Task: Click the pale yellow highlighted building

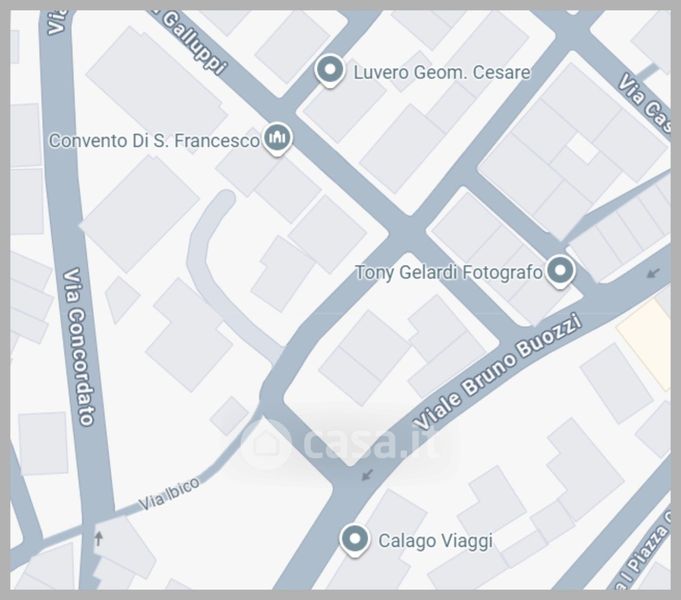Action: (645, 345)
